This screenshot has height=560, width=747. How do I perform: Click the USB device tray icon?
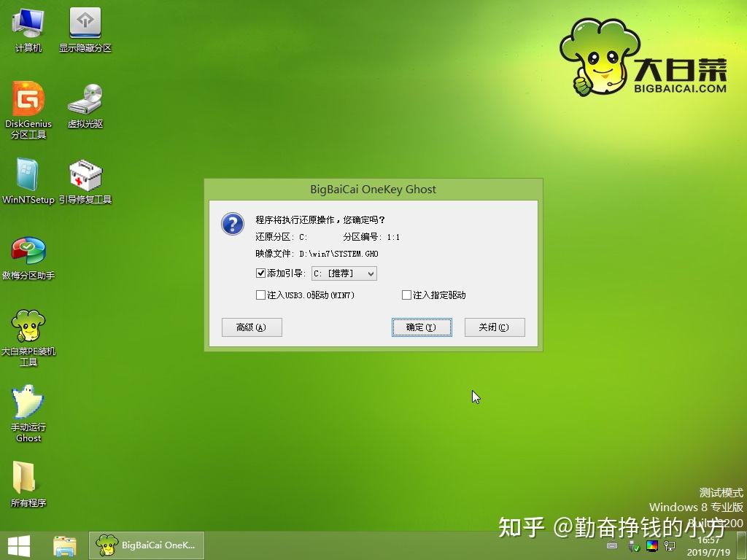(x=632, y=545)
